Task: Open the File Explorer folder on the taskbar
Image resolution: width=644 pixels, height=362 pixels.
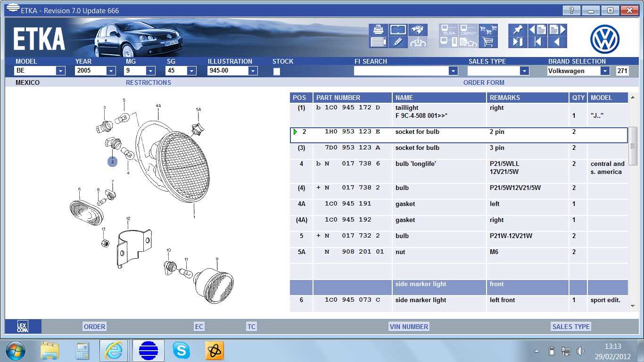Action: (50, 351)
